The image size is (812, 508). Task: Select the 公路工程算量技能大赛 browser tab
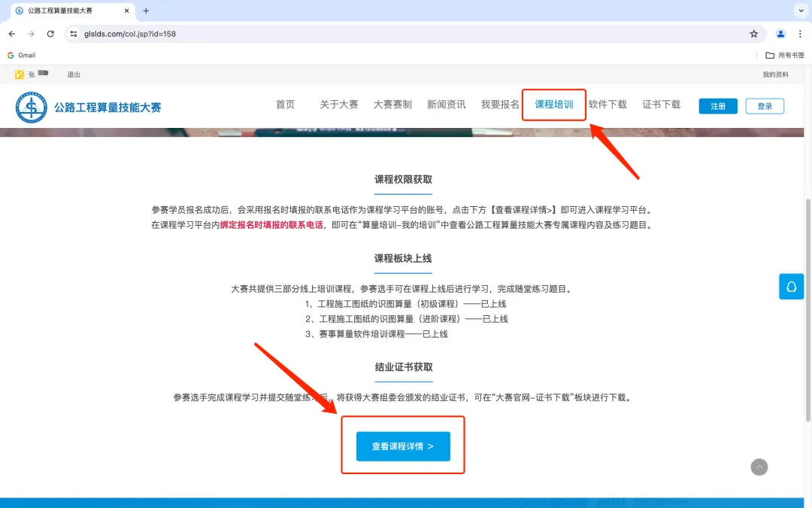coord(59,11)
